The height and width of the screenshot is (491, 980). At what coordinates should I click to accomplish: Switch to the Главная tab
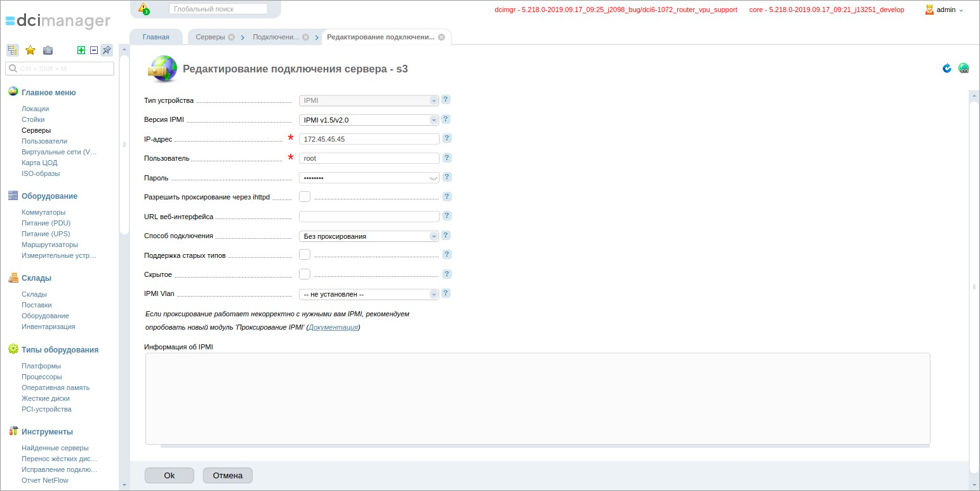tap(156, 36)
